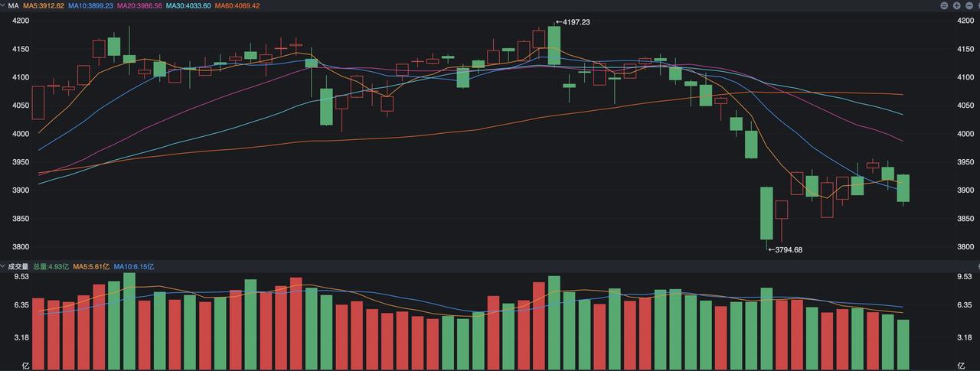
Task: Select the MA30:4033.60 indicator label
Action: 188,5
